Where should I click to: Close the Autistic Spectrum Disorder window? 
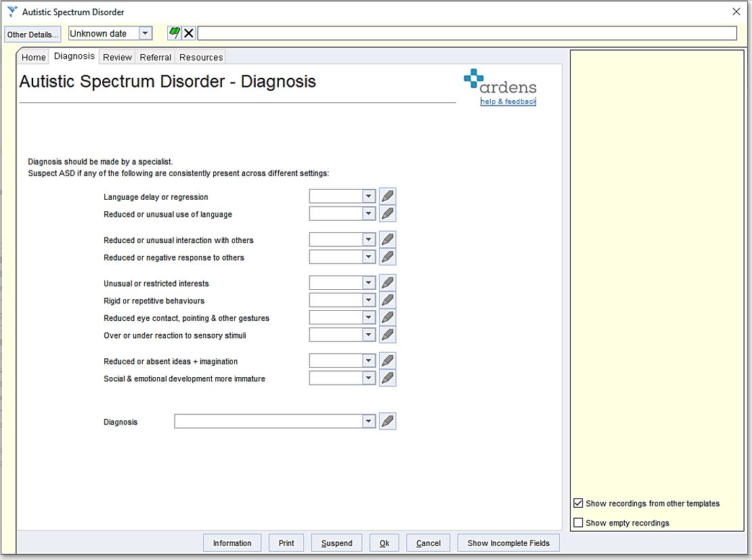click(736, 12)
